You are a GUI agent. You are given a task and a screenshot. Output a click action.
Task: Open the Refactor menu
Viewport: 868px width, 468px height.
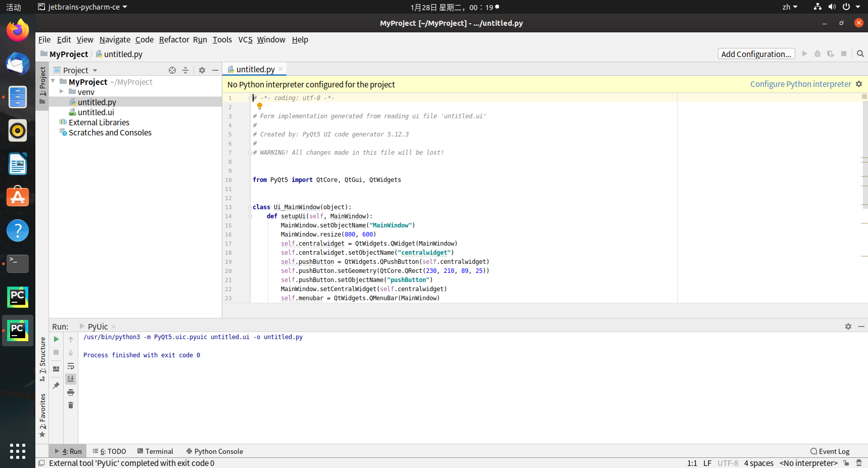[x=174, y=39]
